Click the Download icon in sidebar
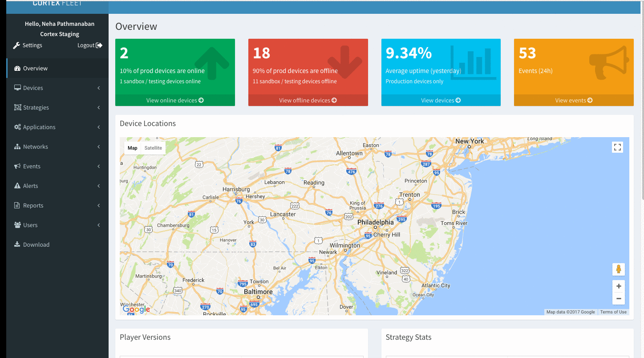 pos(17,244)
